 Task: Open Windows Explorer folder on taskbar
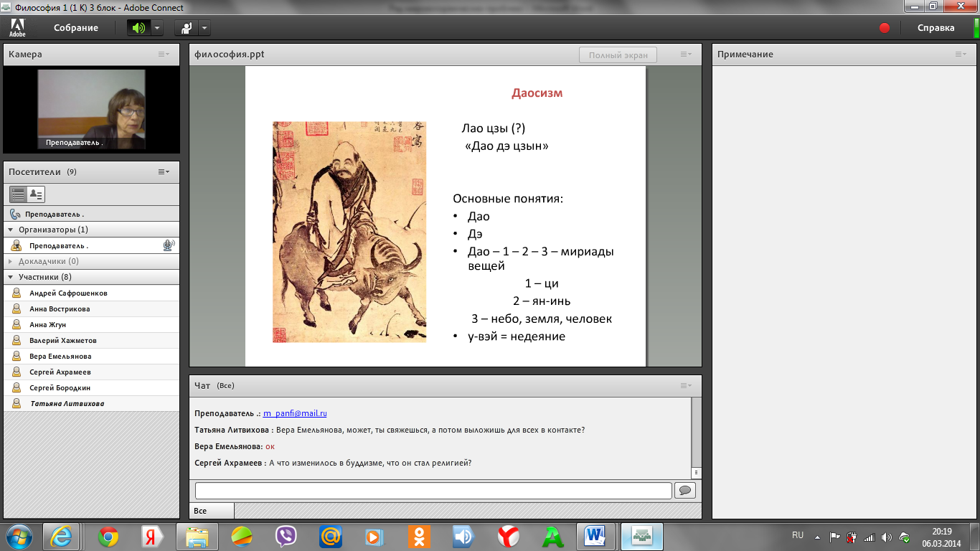point(197,537)
